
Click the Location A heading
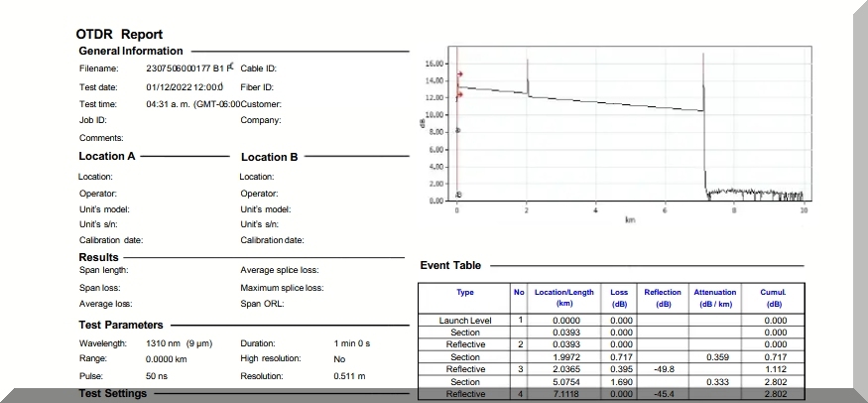107,156
